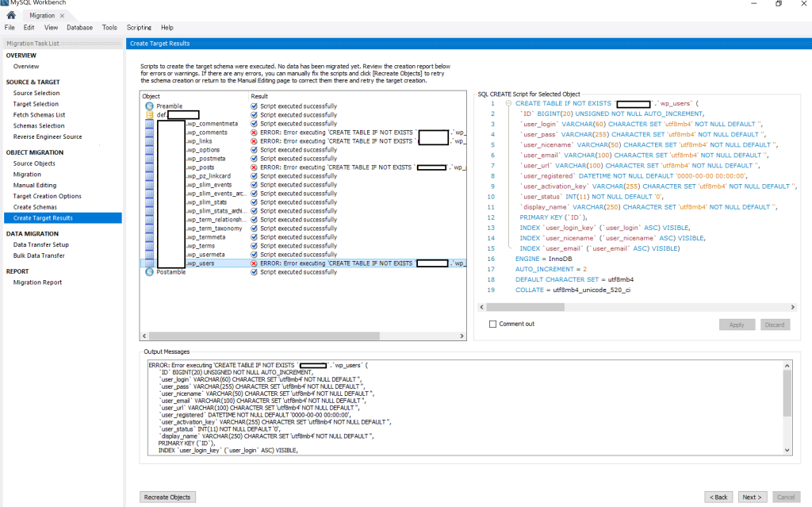Collapse the CREATE TABLE code fold
This screenshot has height=507, width=812.
tap(508, 103)
